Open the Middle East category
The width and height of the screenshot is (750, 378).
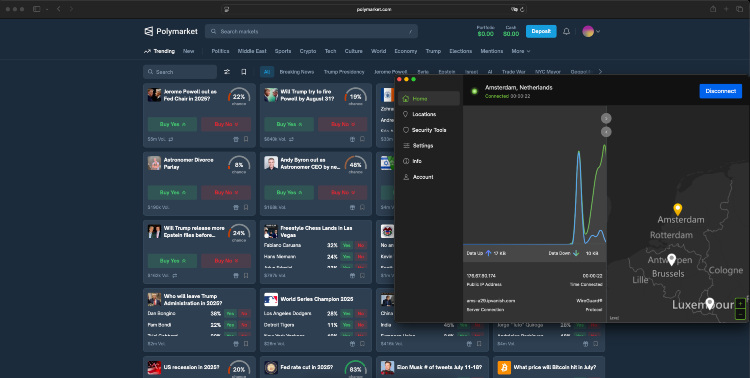coord(252,51)
